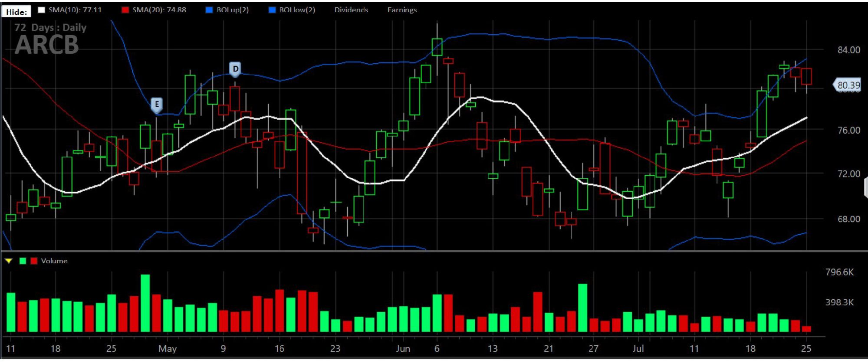The image size is (868, 363).
Task: Select Dividends in the top legend bar
Action: (351, 10)
